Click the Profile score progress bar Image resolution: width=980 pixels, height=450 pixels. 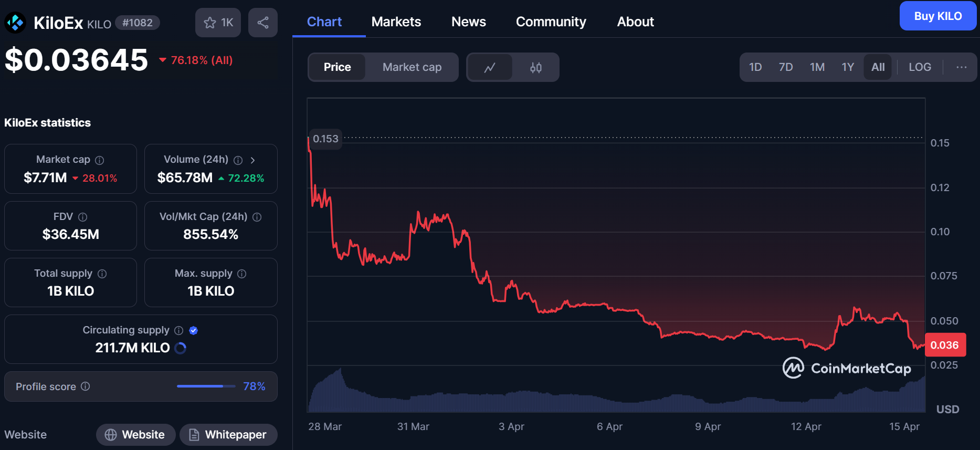click(x=206, y=386)
